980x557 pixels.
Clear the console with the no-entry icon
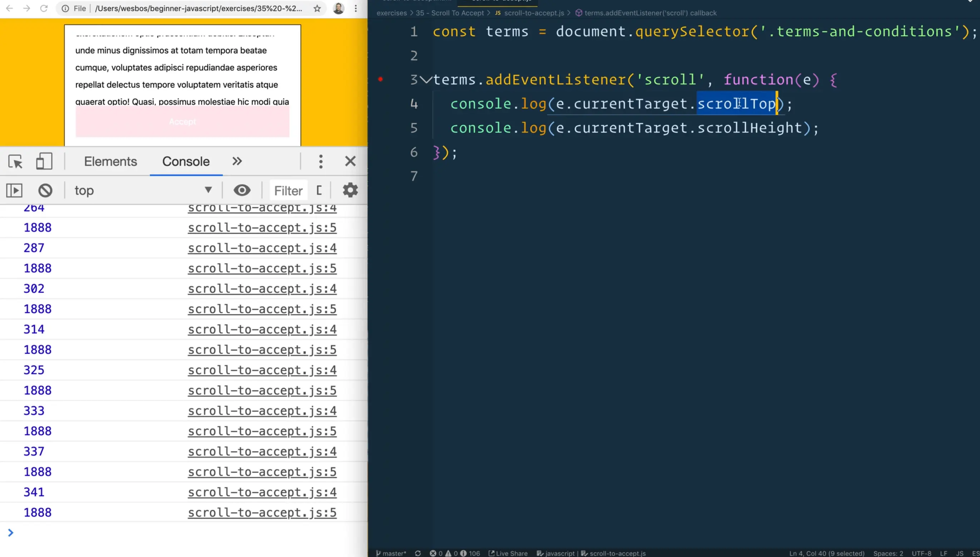[45, 190]
